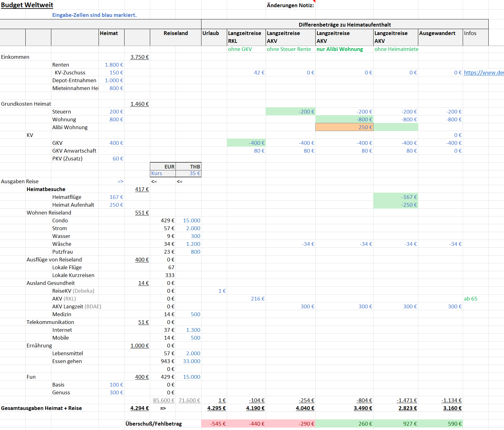Open the https://www.de hyperlink in Infos column
504x430 pixels.
(483, 73)
